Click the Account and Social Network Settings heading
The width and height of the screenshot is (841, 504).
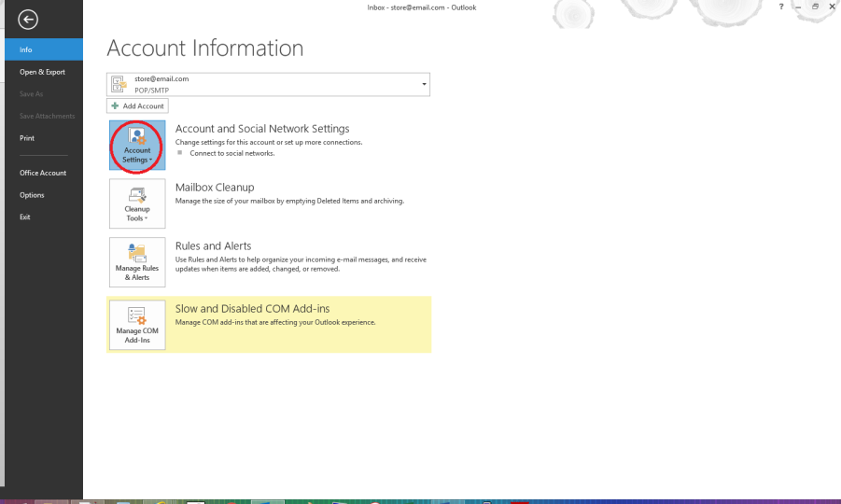(262, 129)
